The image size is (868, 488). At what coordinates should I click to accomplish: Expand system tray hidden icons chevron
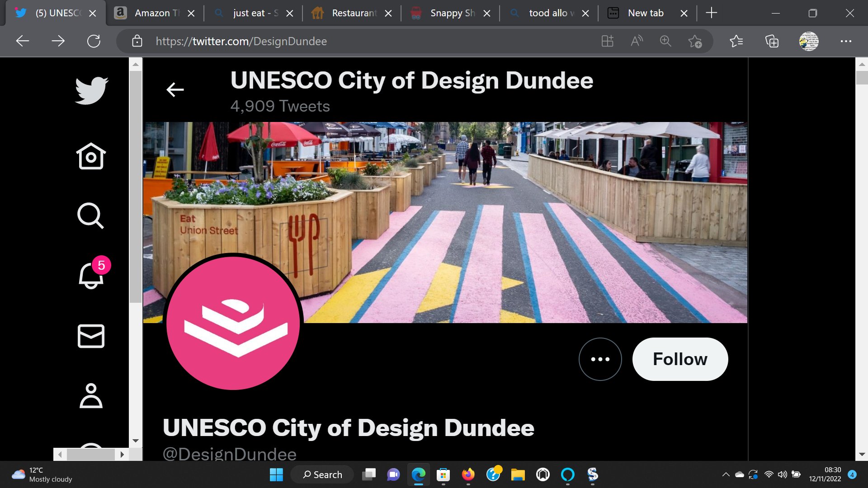[x=726, y=474]
